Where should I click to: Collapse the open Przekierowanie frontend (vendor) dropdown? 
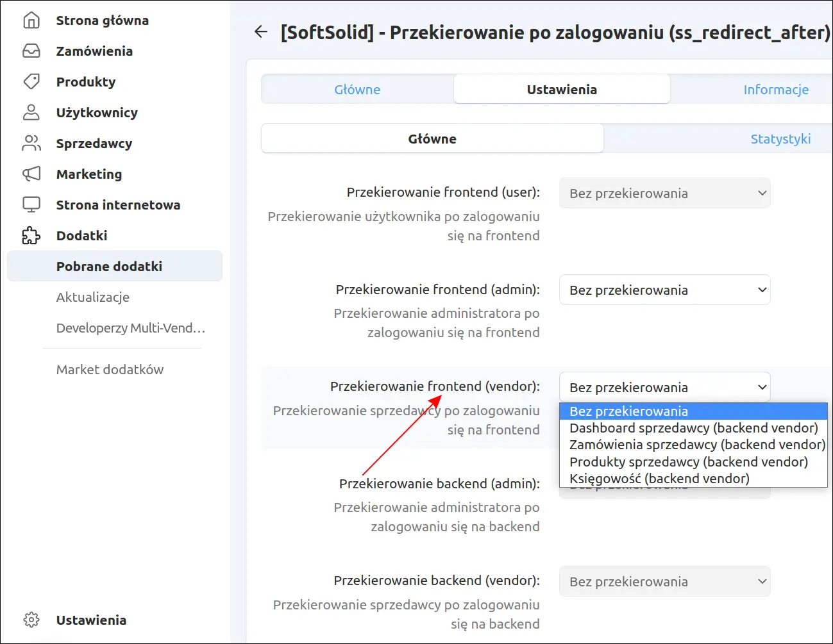[665, 388]
